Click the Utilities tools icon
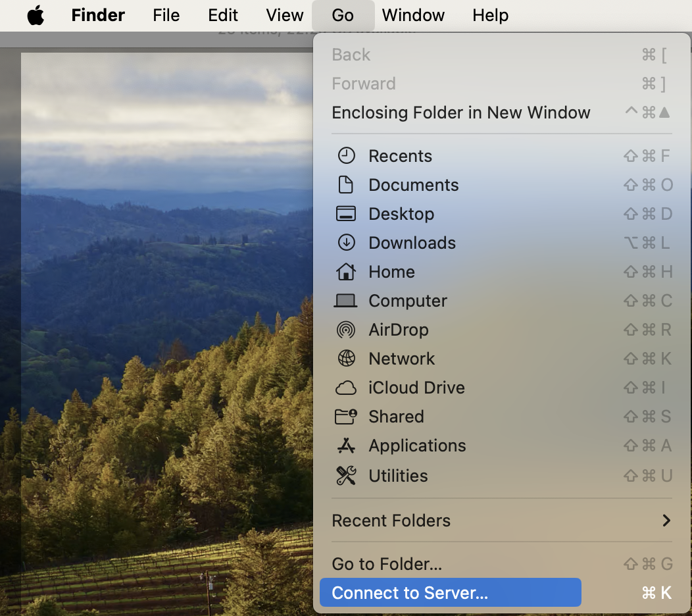The image size is (692, 616). coord(346,476)
